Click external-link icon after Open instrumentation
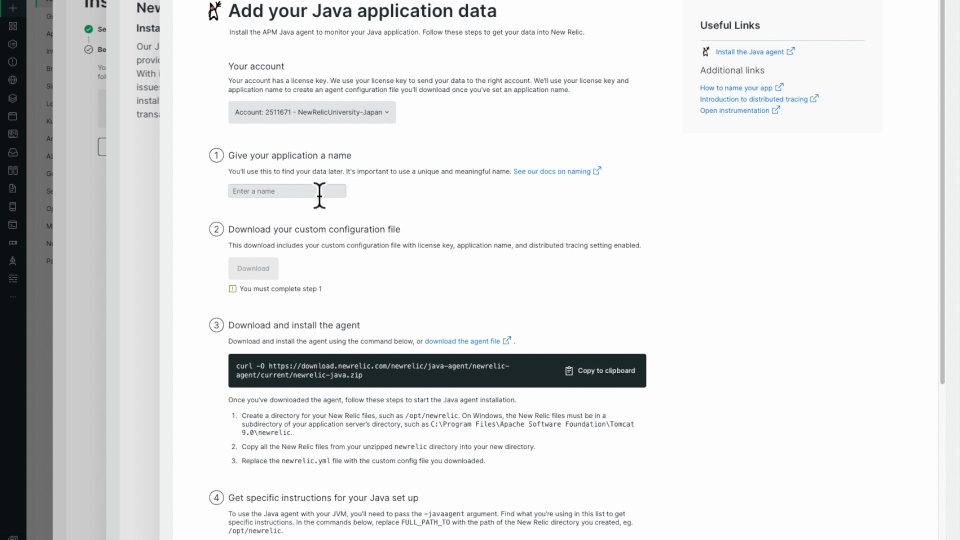 [x=776, y=110]
